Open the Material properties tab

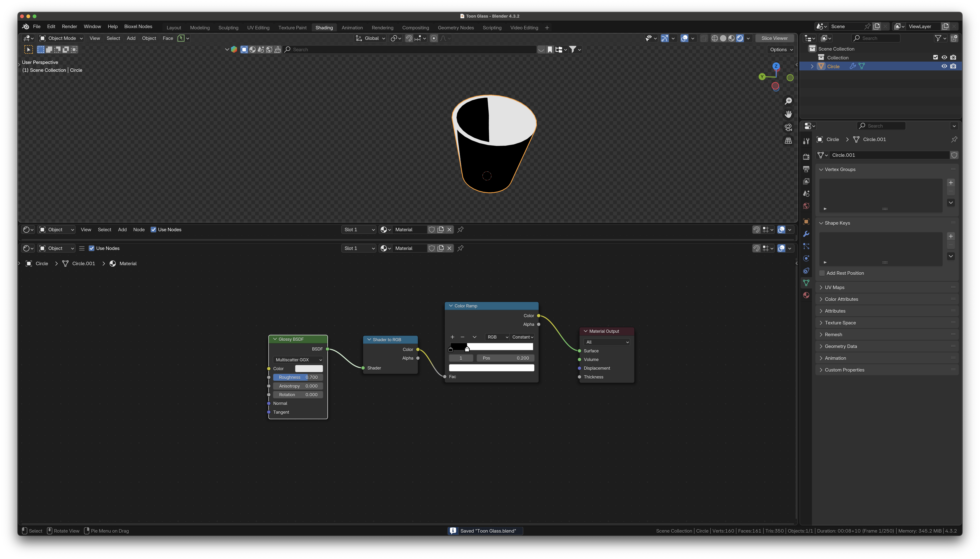point(806,295)
